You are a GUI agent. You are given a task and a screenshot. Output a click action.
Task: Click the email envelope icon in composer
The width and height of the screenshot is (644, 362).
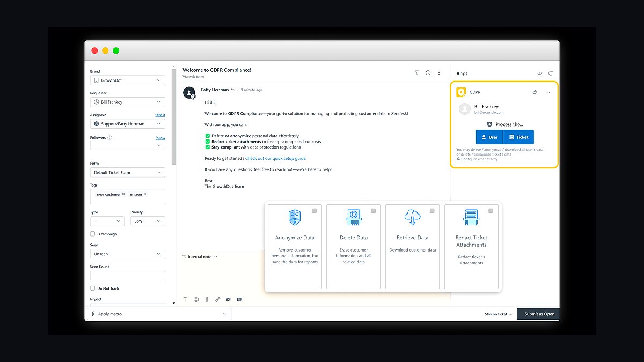(x=228, y=299)
